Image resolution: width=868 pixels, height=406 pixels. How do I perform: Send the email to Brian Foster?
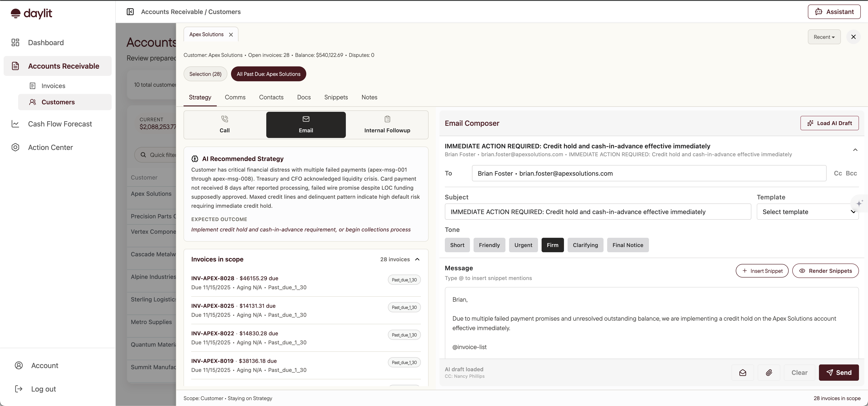(839, 372)
